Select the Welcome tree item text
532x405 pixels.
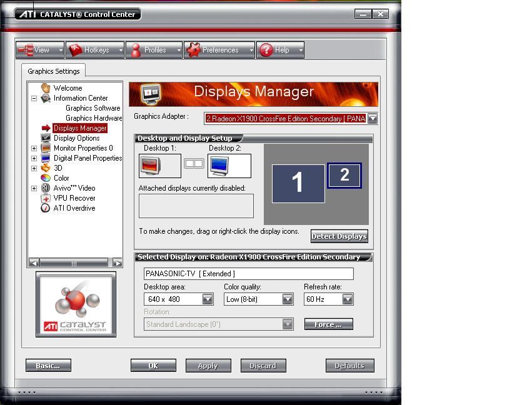68,88
